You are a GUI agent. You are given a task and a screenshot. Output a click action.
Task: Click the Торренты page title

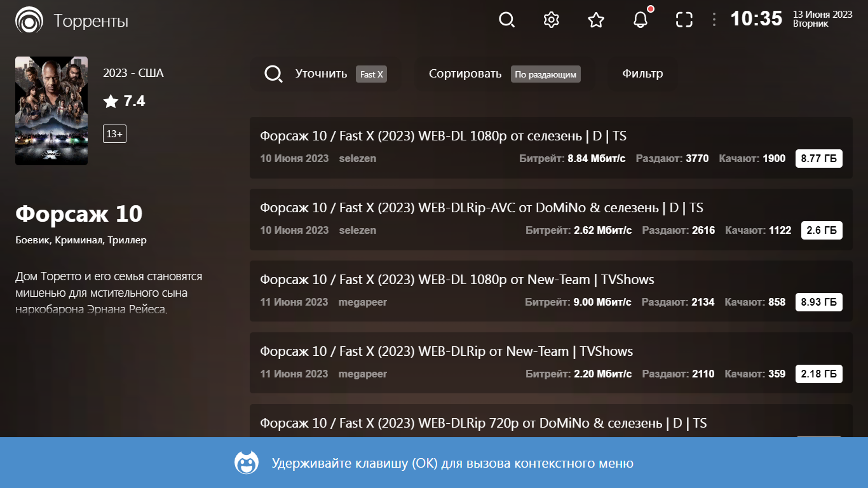(91, 21)
